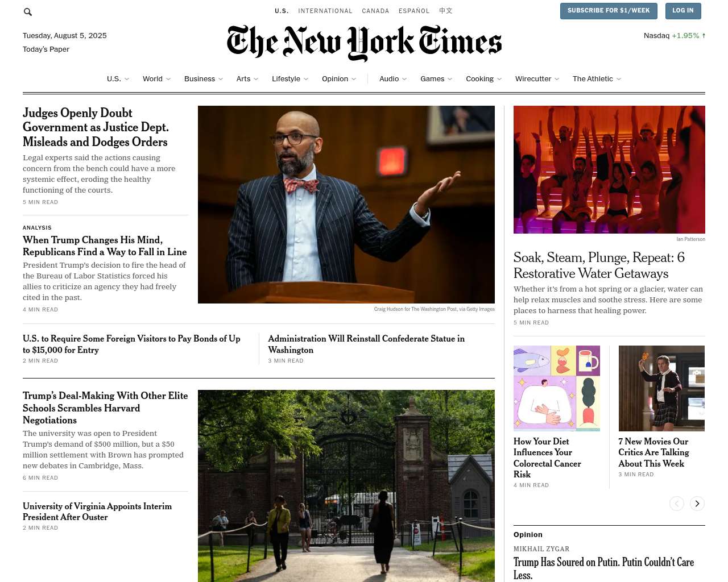728x582 pixels.
Task: Click the Nasdaq up-arrow indicator
Action: pyautogui.click(x=704, y=36)
